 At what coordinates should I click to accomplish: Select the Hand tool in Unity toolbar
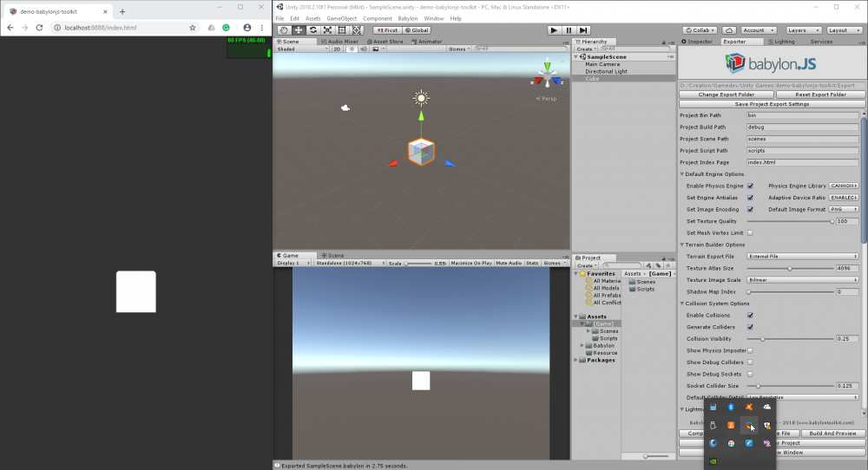(x=284, y=30)
